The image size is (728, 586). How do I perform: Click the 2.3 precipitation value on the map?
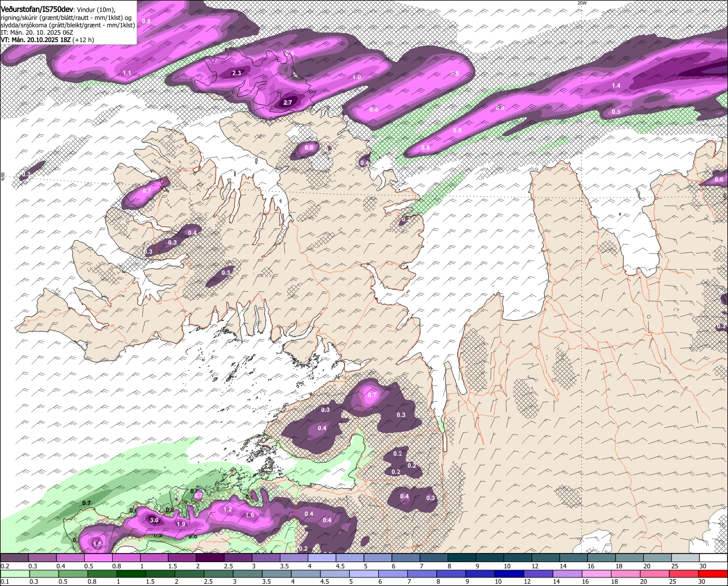[x=237, y=73]
